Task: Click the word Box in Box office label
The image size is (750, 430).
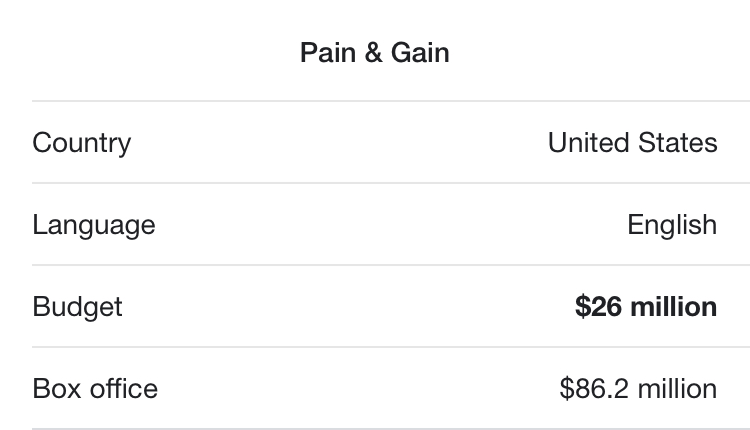Action: (57, 388)
